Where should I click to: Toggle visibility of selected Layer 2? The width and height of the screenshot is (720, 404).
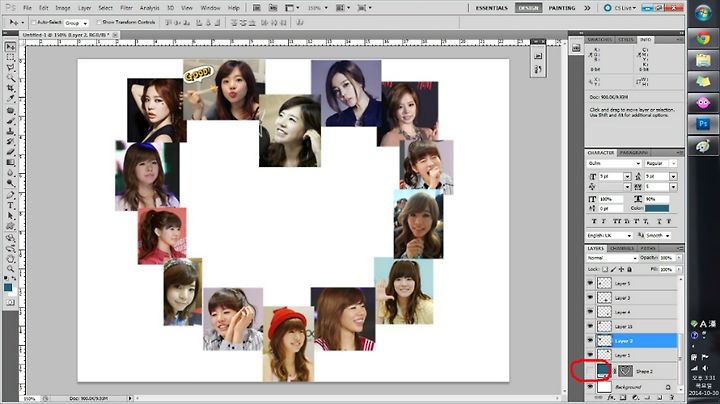[590, 340]
